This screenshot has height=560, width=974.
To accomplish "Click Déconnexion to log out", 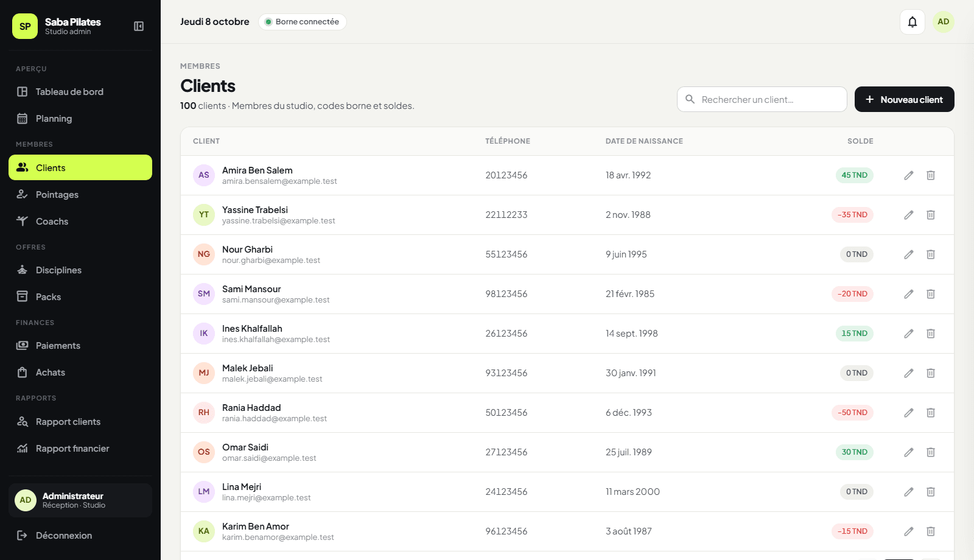I will (80, 536).
